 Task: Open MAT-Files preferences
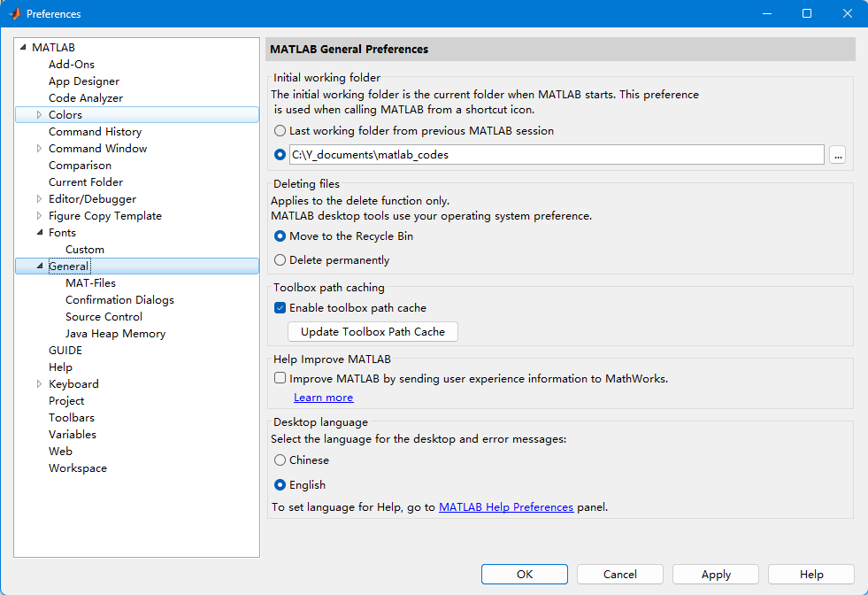coord(90,283)
